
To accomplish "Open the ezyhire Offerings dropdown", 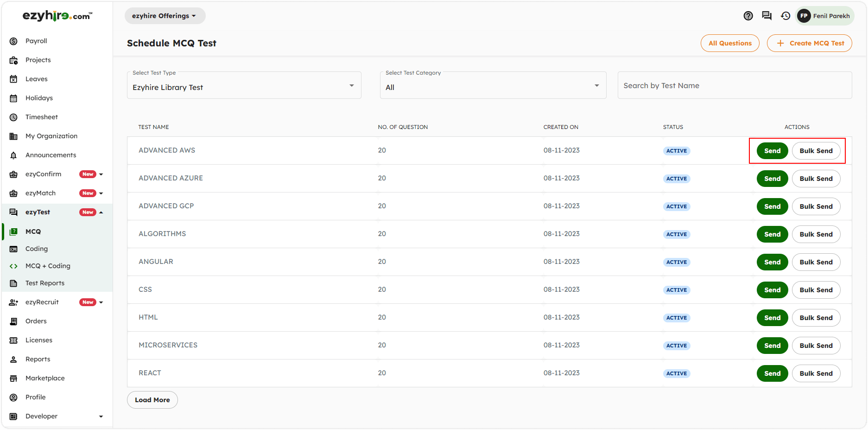I will point(165,16).
